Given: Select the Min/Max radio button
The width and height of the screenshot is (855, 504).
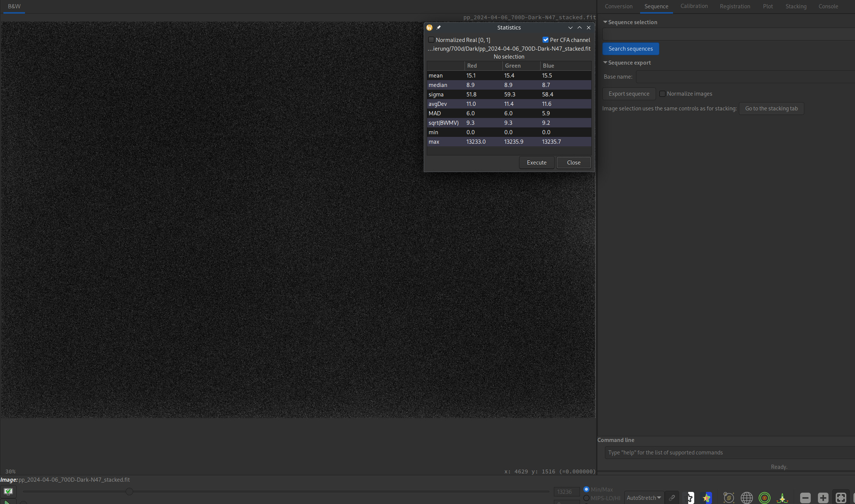Looking at the screenshot, I should click(x=586, y=489).
